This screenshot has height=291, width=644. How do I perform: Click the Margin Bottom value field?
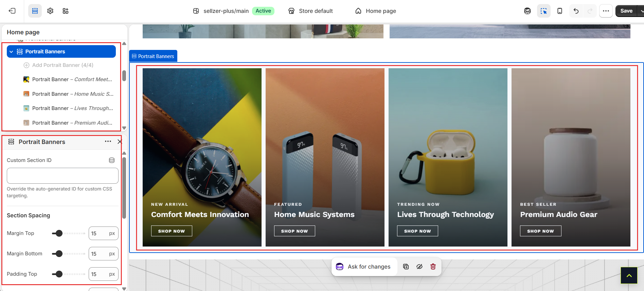104,254
